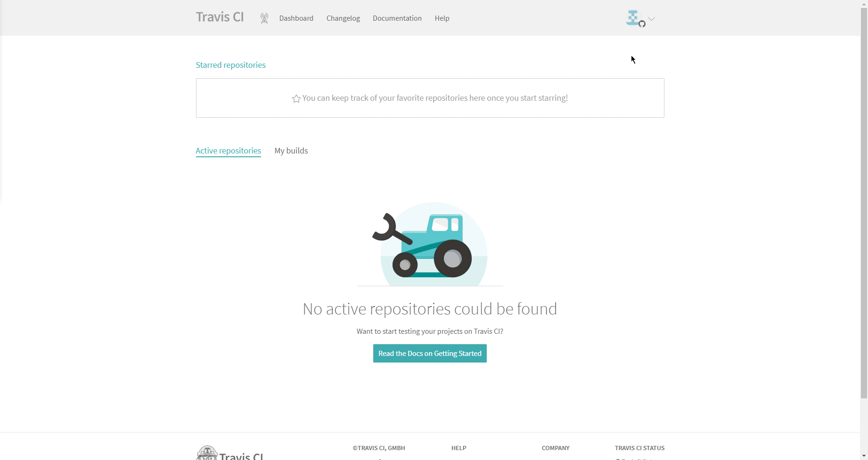Go to Documentation
The image size is (868, 460).
coord(397,18)
